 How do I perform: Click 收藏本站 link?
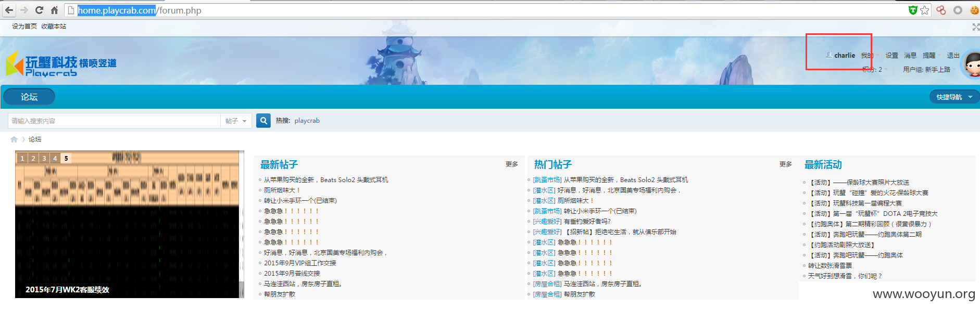(54, 27)
